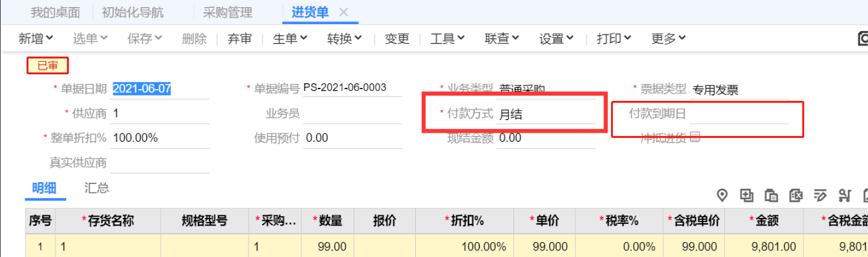Image resolution: width=868 pixels, height=257 pixels.
Task: Open the 新增 dropdown menu
Action: point(36,39)
